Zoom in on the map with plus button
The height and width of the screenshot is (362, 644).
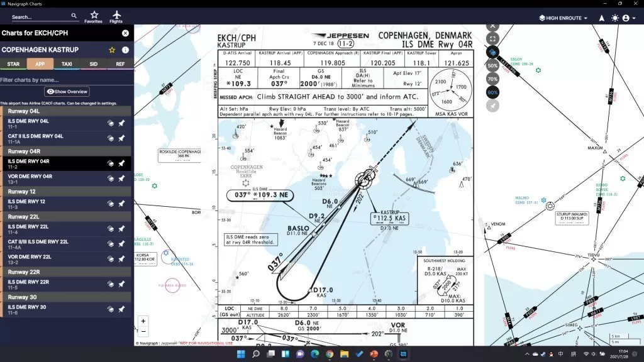click(x=143, y=321)
